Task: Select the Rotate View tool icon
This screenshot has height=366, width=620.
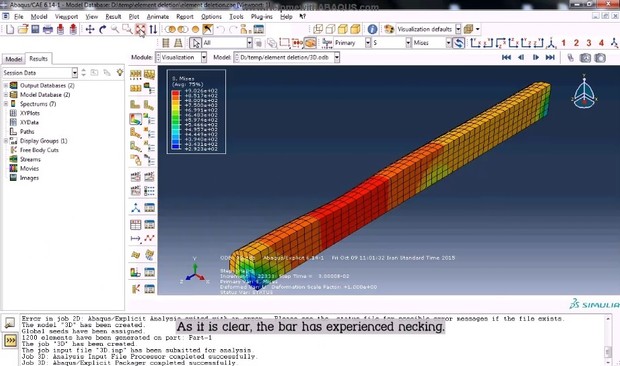Action: pos(102,29)
